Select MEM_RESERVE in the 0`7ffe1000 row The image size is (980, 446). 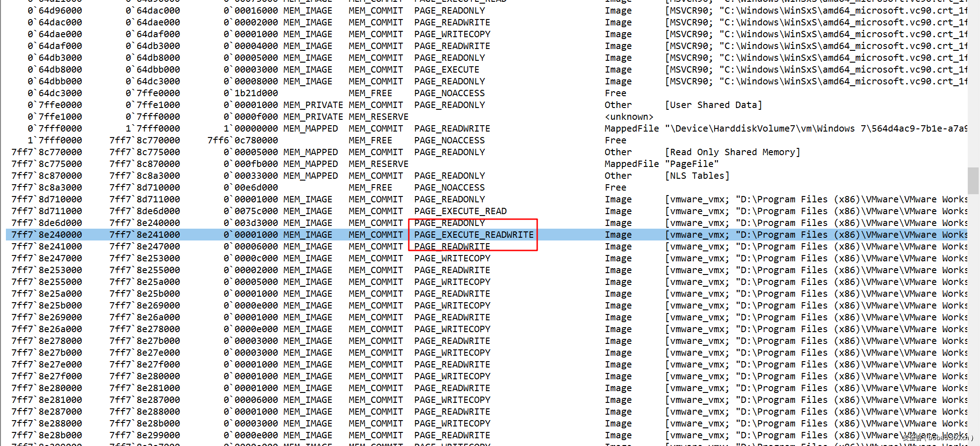(x=378, y=117)
